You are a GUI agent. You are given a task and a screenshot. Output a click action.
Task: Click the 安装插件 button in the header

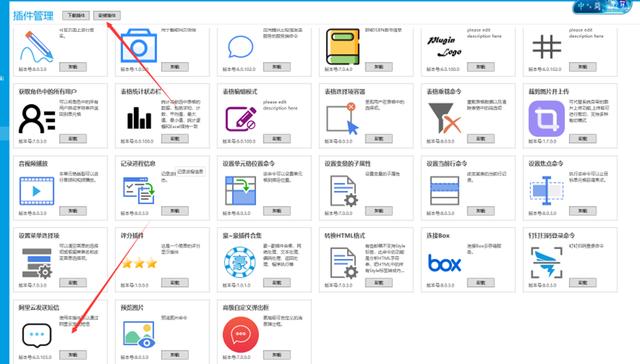tap(107, 16)
